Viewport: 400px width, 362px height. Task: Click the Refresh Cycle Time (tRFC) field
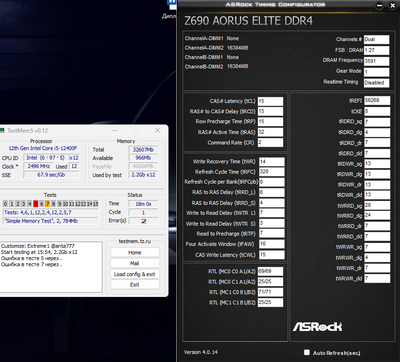pyautogui.click(x=272, y=172)
